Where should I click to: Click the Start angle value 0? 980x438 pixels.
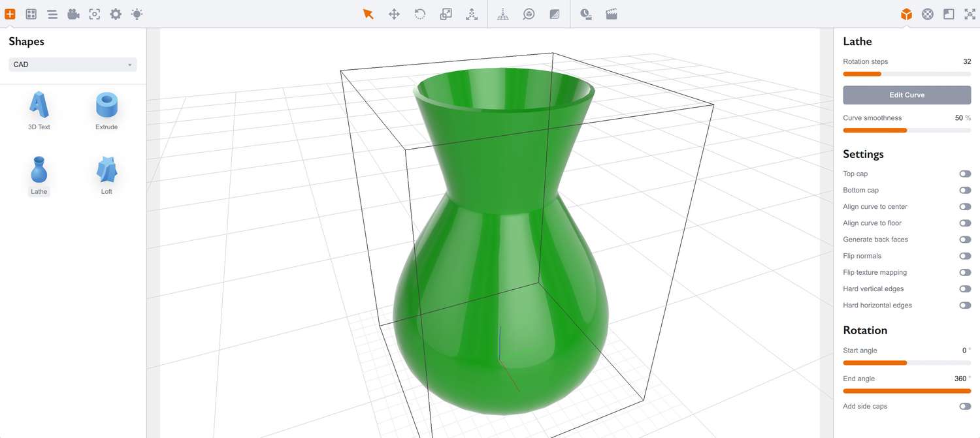point(964,351)
